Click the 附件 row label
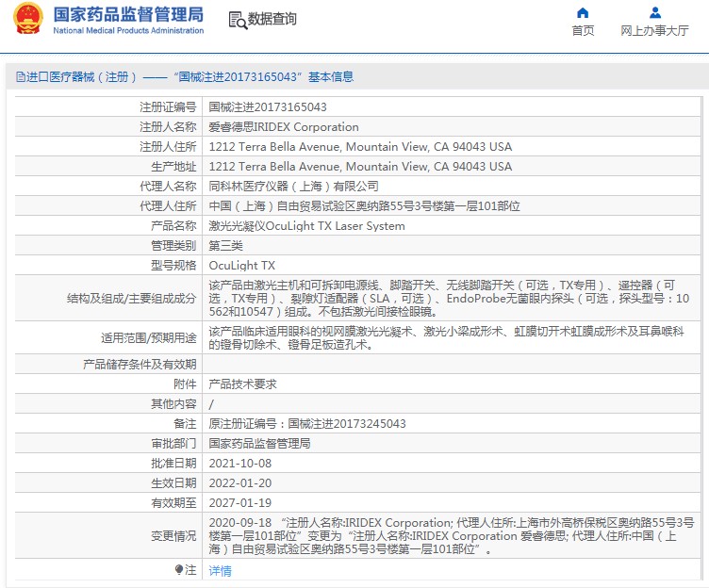The image size is (709, 588). coord(185,384)
